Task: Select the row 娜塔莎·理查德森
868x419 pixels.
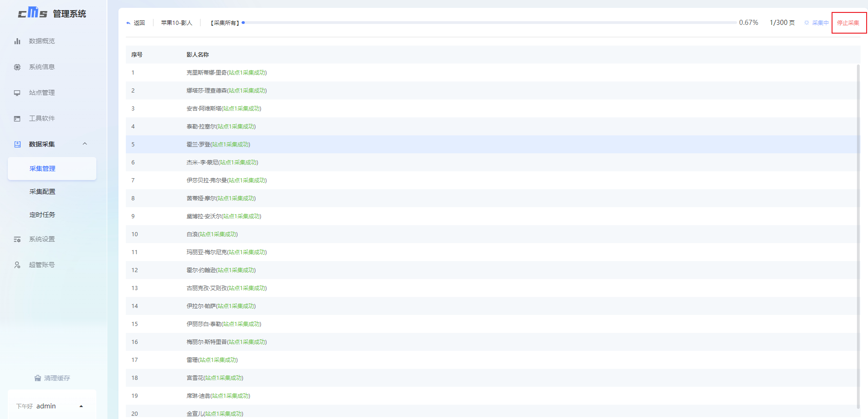Action: [x=493, y=90]
